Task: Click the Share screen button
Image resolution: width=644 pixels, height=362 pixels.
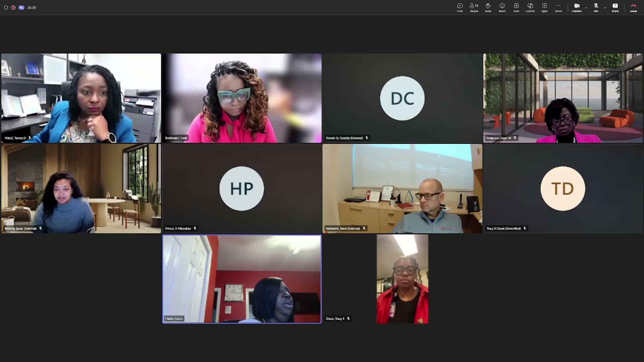Action: pos(615,7)
